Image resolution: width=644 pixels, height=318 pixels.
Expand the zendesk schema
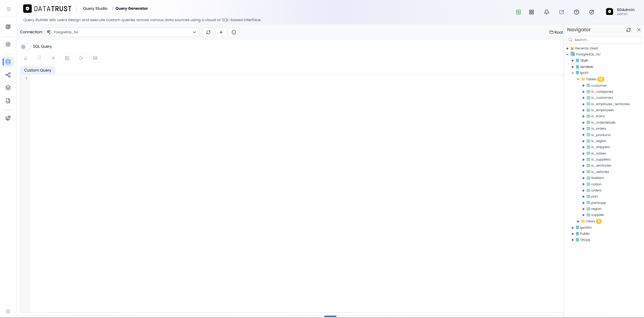[573, 67]
